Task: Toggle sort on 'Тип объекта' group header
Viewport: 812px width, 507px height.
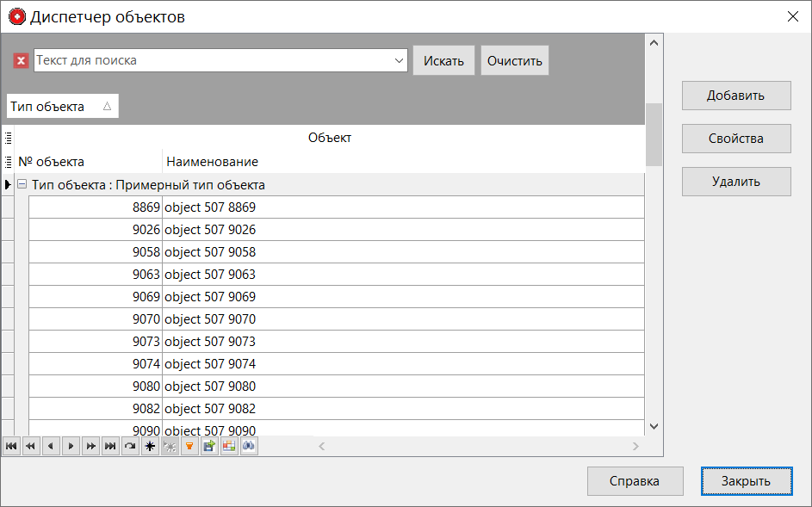Action: [62, 106]
